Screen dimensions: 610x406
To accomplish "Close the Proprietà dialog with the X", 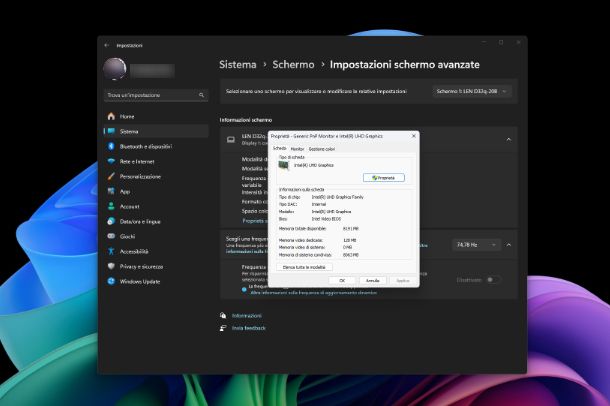I will click(414, 136).
